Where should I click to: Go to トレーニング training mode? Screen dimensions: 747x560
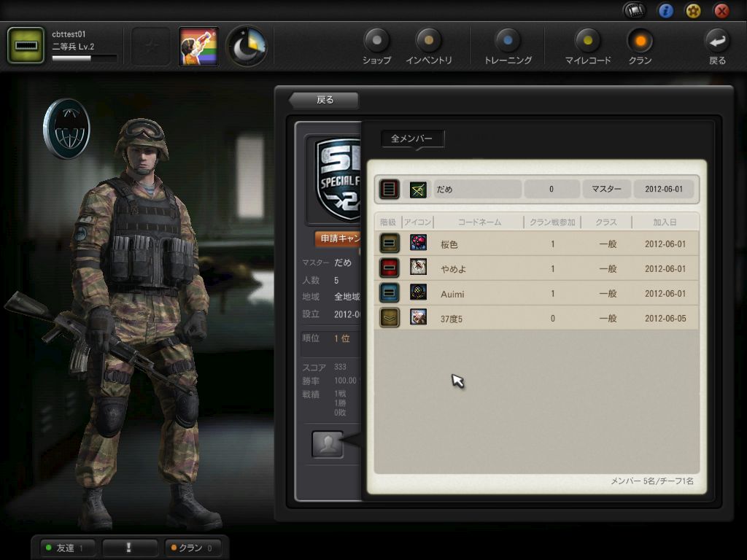(x=508, y=41)
